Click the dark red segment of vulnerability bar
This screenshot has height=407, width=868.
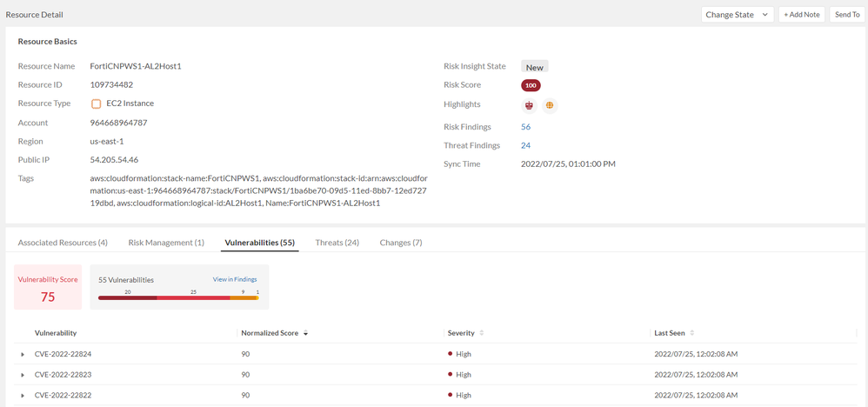coord(128,298)
